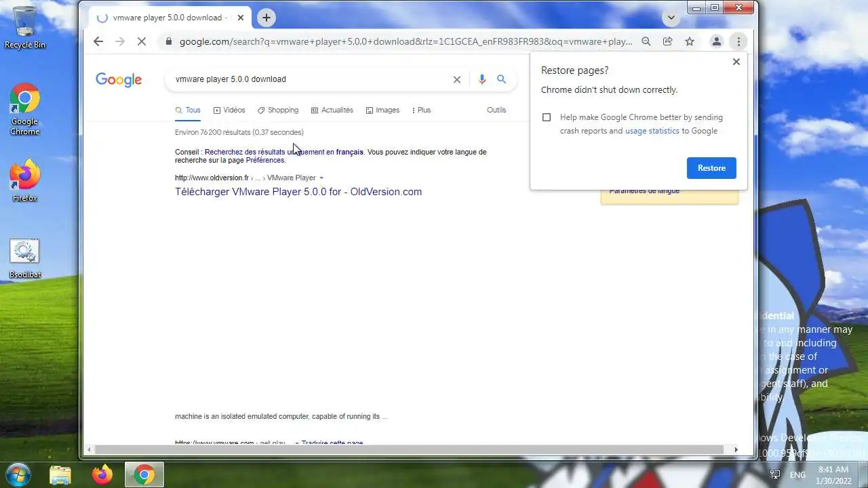Enable the crash reports checkbox
The image size is (868, 488).
(547, 117)
